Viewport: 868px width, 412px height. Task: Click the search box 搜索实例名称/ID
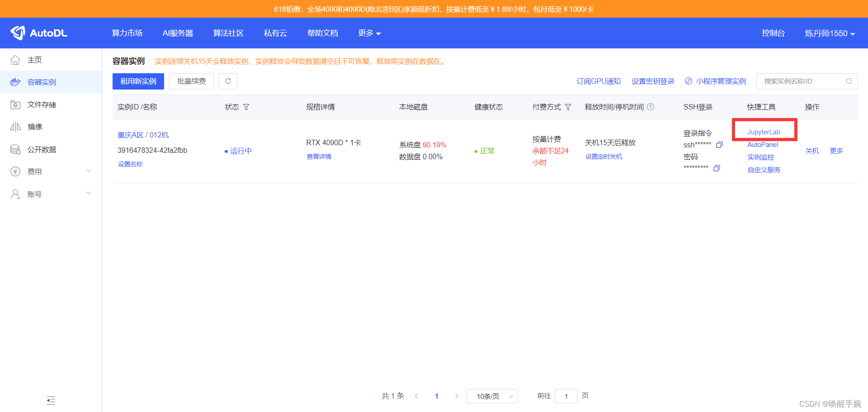(807, 81)
